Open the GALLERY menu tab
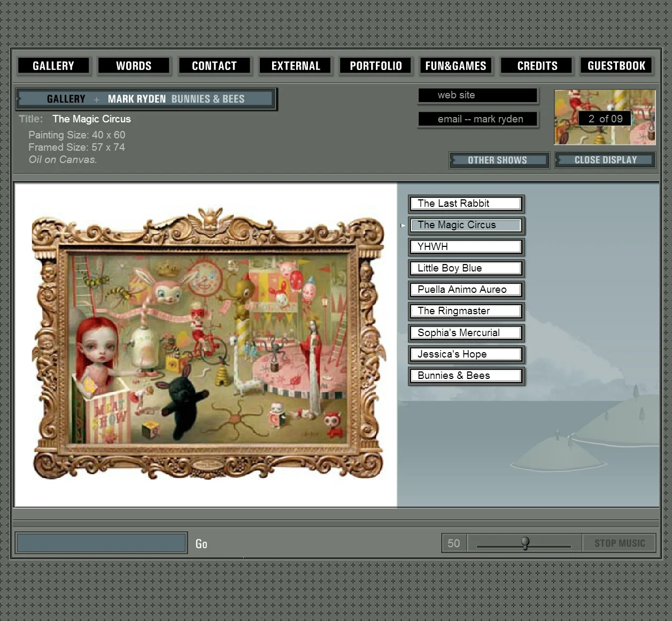 pos(53,66)
